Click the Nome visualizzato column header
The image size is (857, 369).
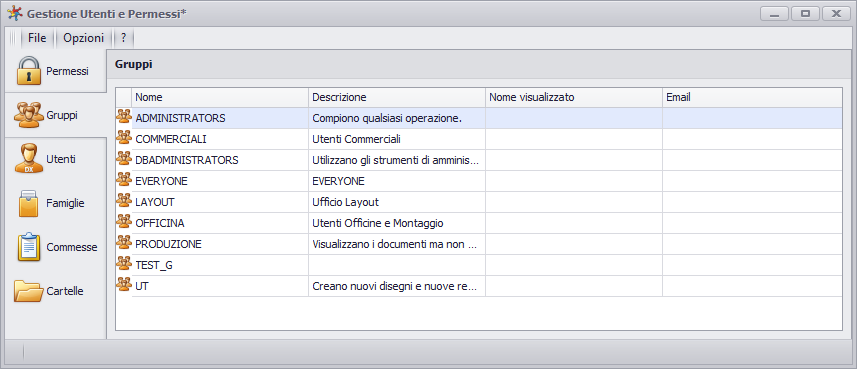(x=574, y=97)
